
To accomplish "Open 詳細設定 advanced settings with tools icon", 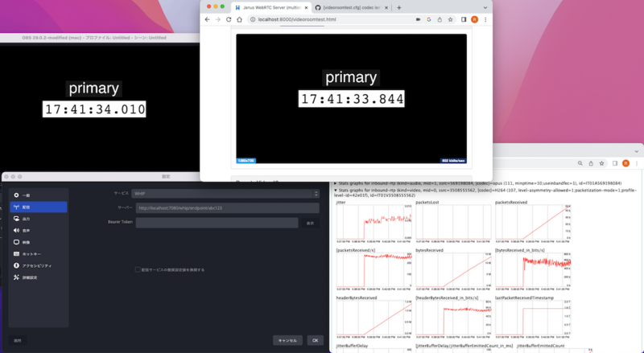I will (x=39, y=277).
